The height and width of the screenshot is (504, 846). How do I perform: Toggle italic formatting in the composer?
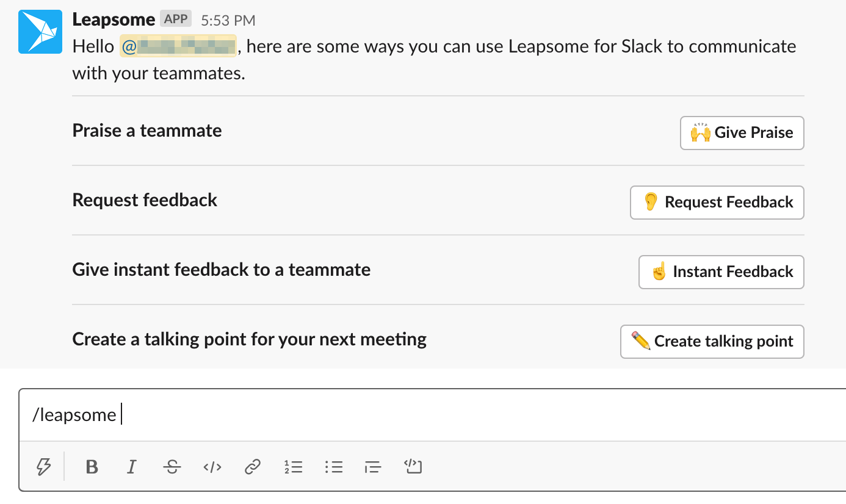(x=131, y=467)
